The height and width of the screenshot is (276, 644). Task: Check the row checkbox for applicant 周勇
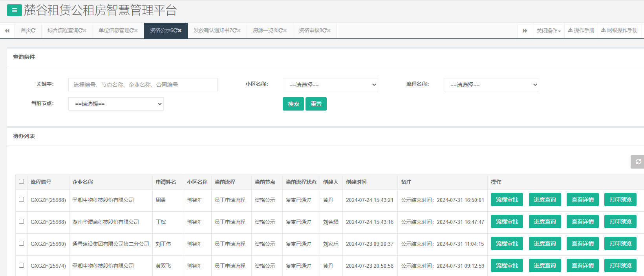coord(22,200)
